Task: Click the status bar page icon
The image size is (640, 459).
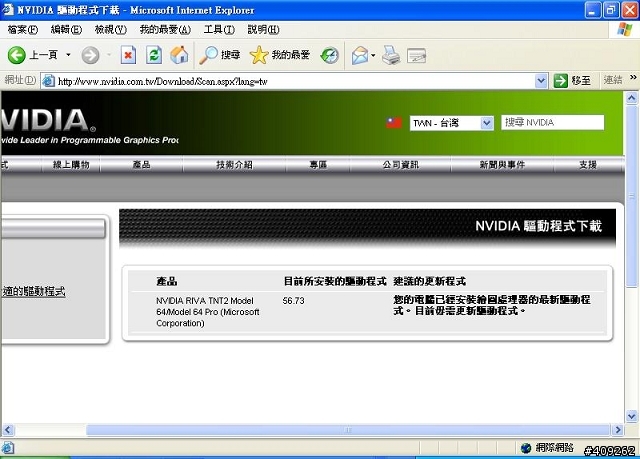Action: click(8, 448)
